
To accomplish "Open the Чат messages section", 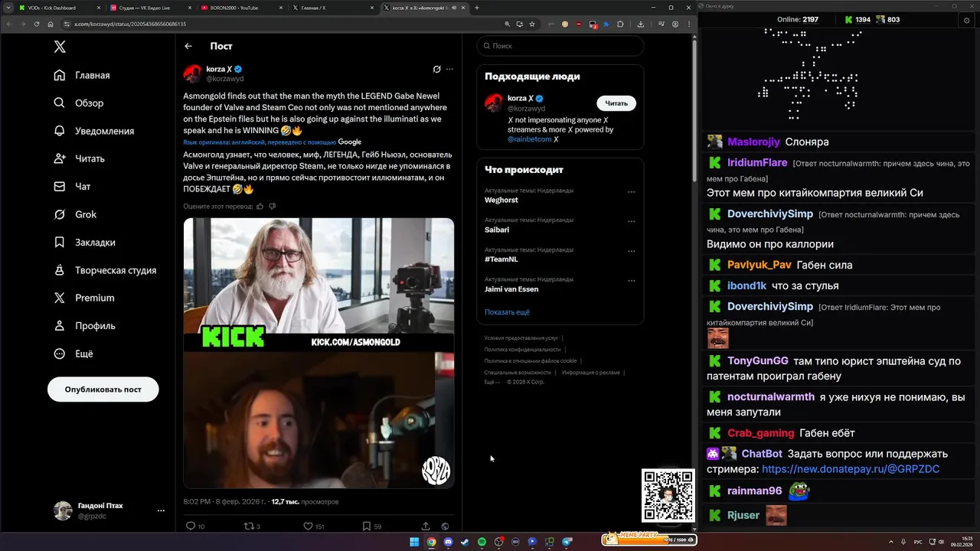I will tap(73, 187).
